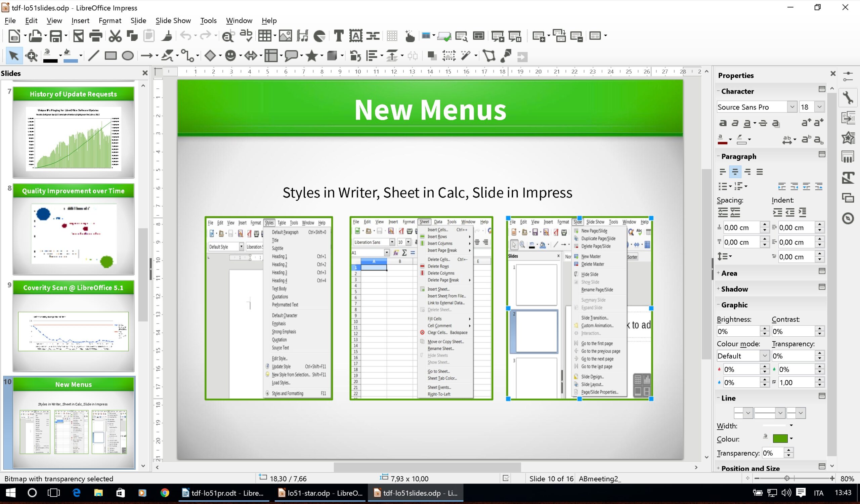Select the smiley Symbol Shapes tool
The height and width of the screenshot is (504, 860).
pyautogui.click(x=231, y=56)
